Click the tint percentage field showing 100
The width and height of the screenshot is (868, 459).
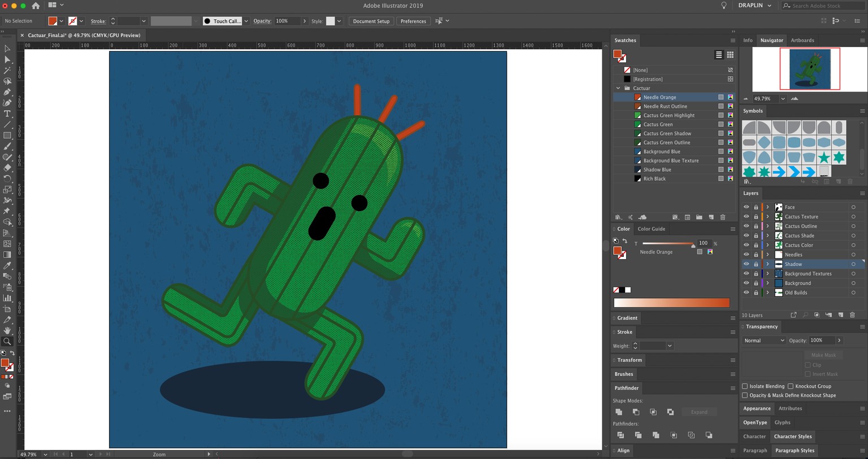[703, 243]
